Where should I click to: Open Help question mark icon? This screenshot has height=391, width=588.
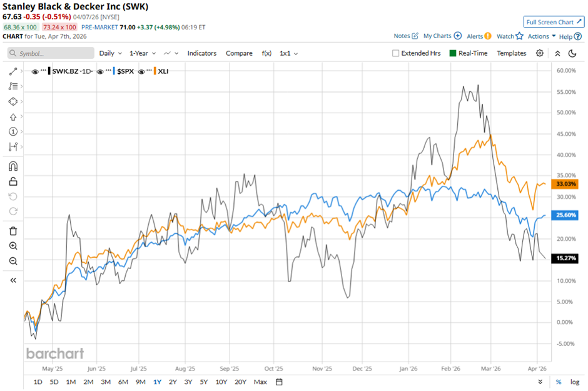[x=578, y=36]
